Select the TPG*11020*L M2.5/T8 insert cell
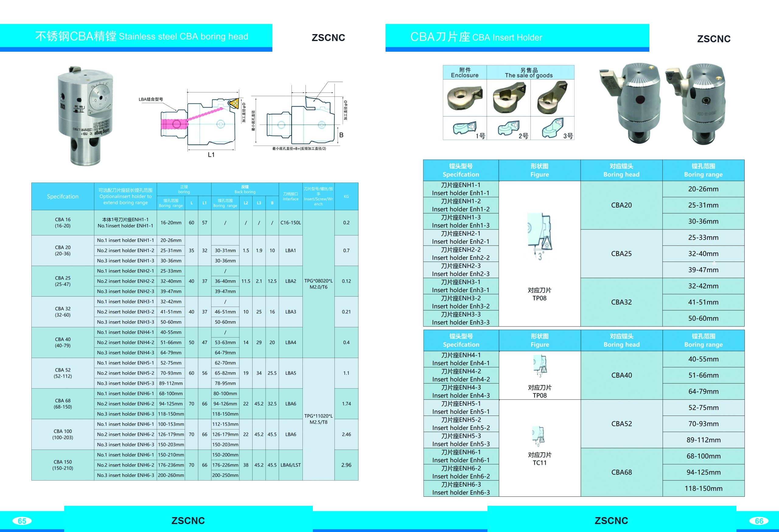 coord(318,419)
